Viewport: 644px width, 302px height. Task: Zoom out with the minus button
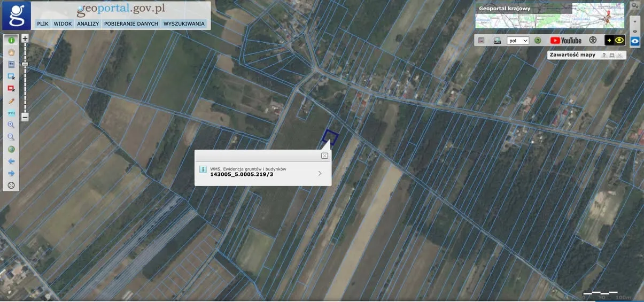(x=25, y=117)
